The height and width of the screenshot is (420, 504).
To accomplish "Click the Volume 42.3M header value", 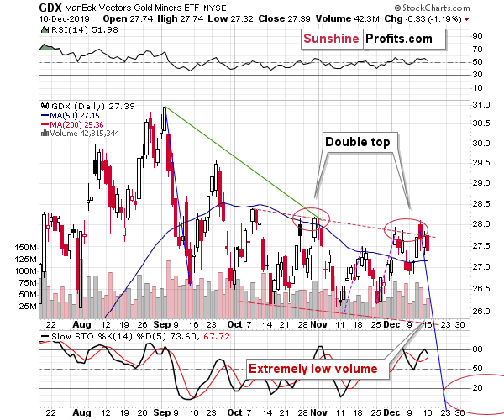I will (x=348, y=19).
